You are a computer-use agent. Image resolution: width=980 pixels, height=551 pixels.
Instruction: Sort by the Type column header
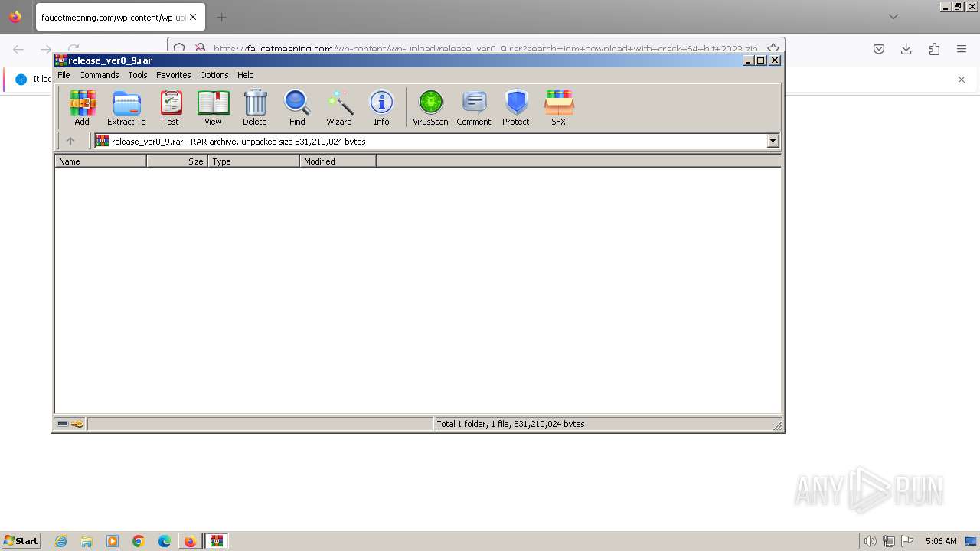(x=253, y=161)
